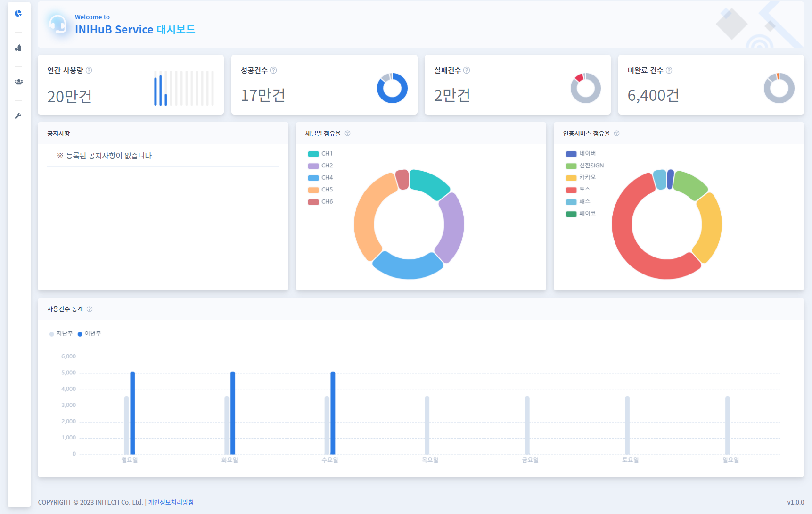Toggle 페이코 legend entry
This screenshot has height=514, width=812.
pyautogui.click(x=581, y=214)
